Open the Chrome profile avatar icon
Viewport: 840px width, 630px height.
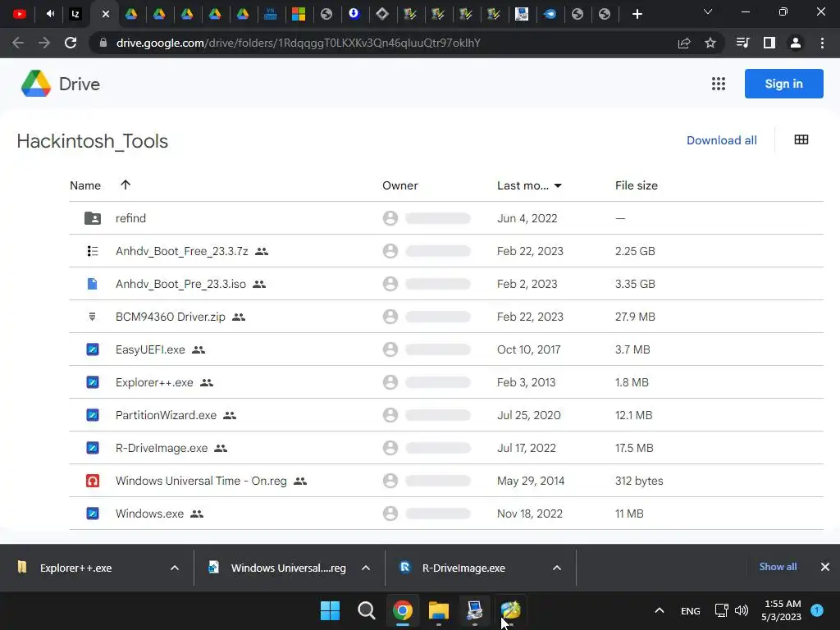pos(796,43)
